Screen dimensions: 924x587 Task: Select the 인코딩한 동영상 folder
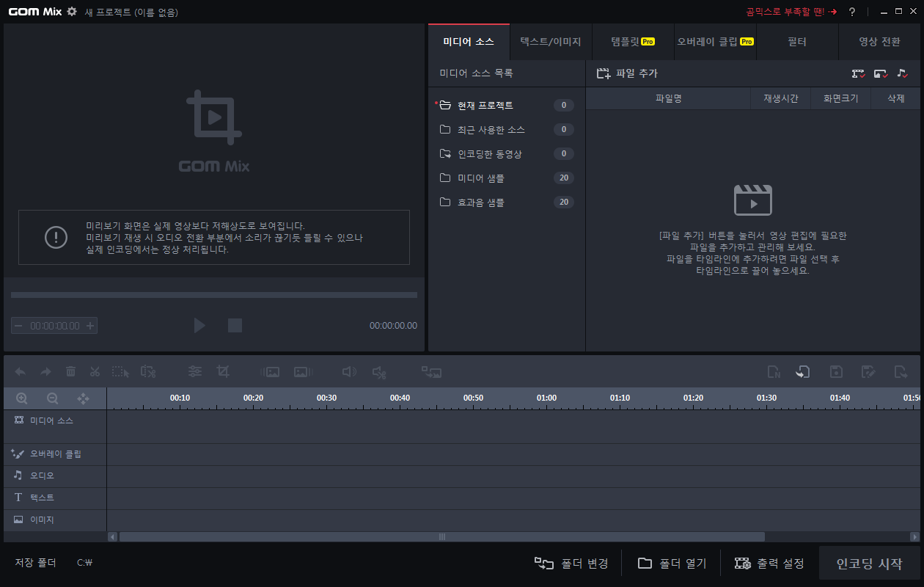click(507, 154)
